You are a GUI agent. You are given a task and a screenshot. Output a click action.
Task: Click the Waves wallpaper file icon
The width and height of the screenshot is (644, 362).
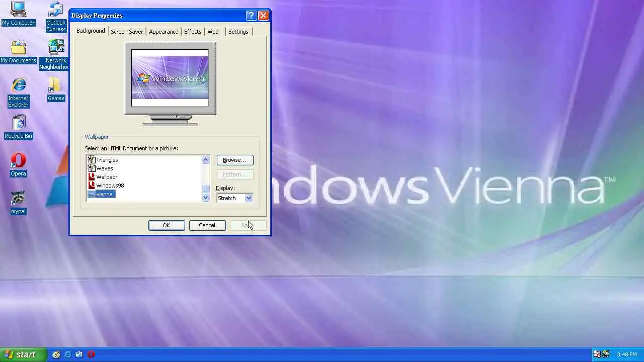coord(91,168)
